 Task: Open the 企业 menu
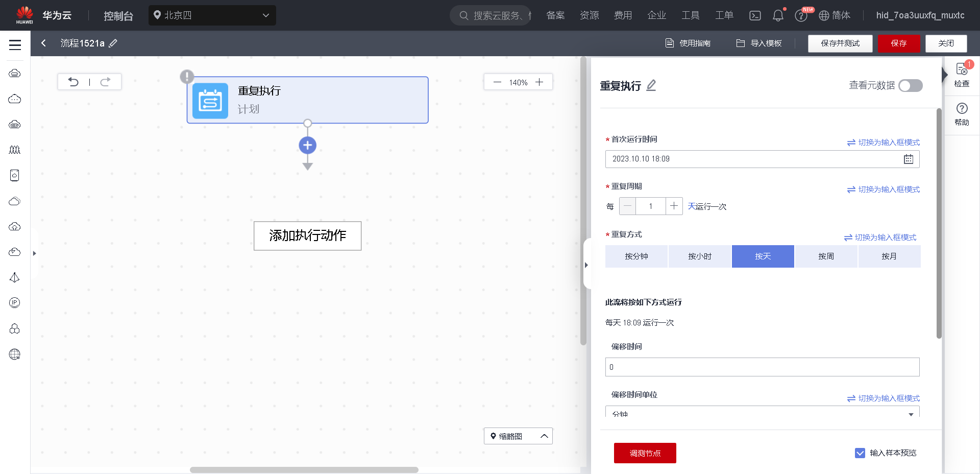point(657,15)
